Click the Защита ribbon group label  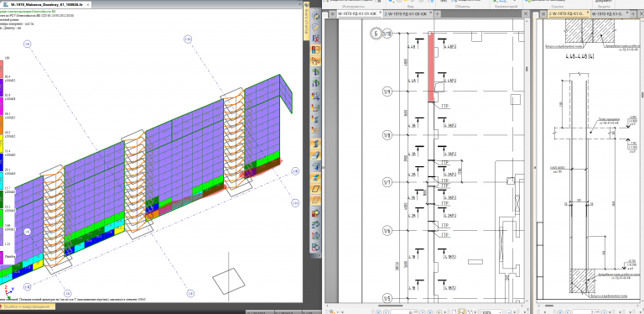(605, 7)
